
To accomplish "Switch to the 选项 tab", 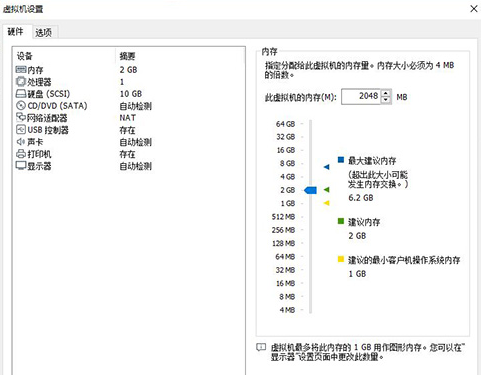I will pos(44,33).
